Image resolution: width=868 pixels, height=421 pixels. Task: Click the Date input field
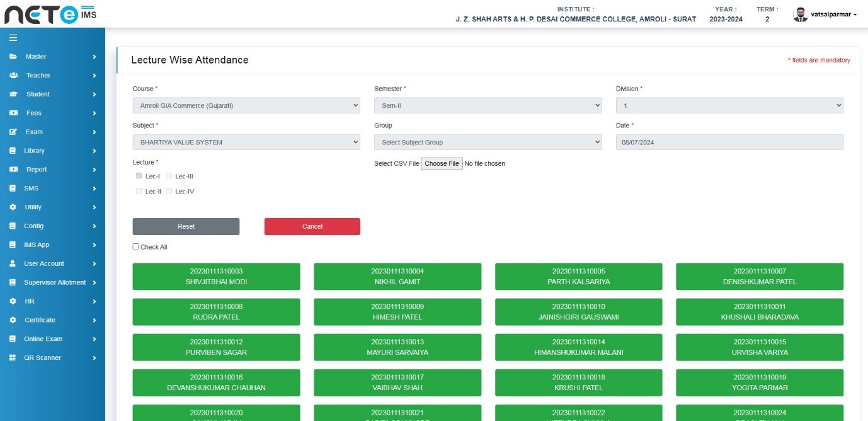click(x=729, y=142)
